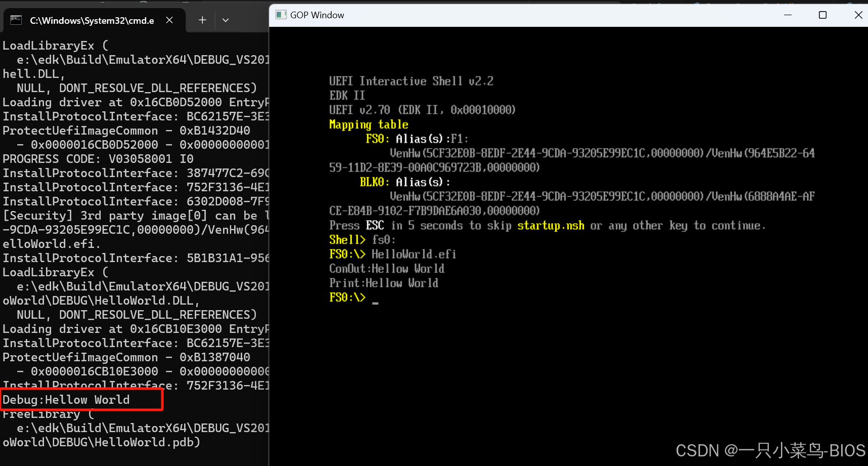Screen dimensions: 868x466
Task: Close the cmd.exe terminal tab
Action: [x=169, y=20]
